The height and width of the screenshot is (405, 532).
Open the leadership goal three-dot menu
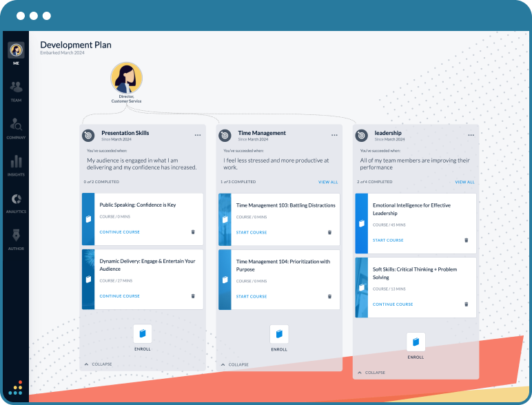click(471, 135)
